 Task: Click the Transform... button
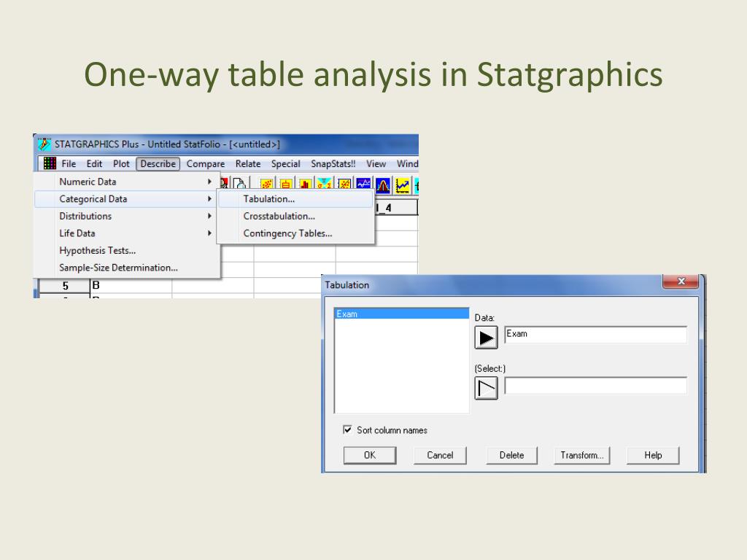click(581, 455)
